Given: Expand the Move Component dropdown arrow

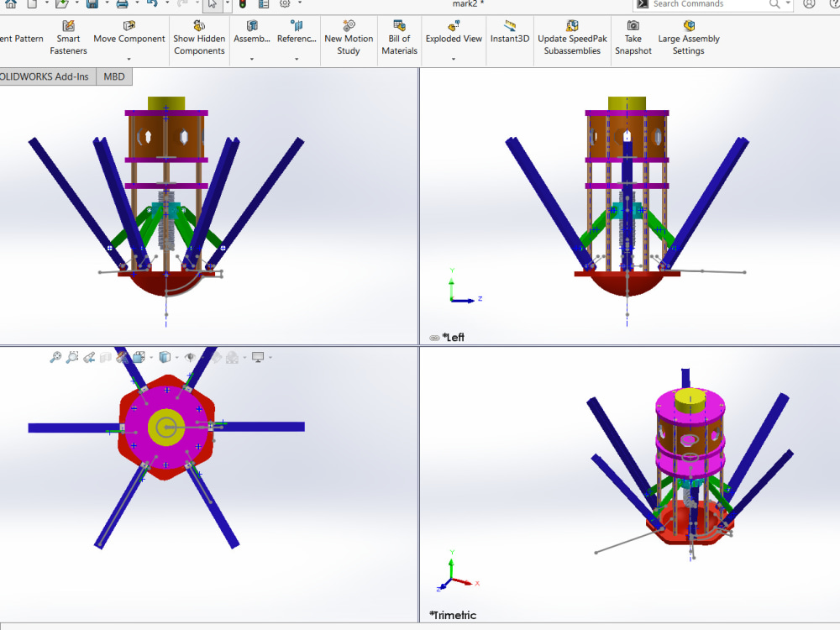Looking at the screenshot, I should click(x=129, y=58).
